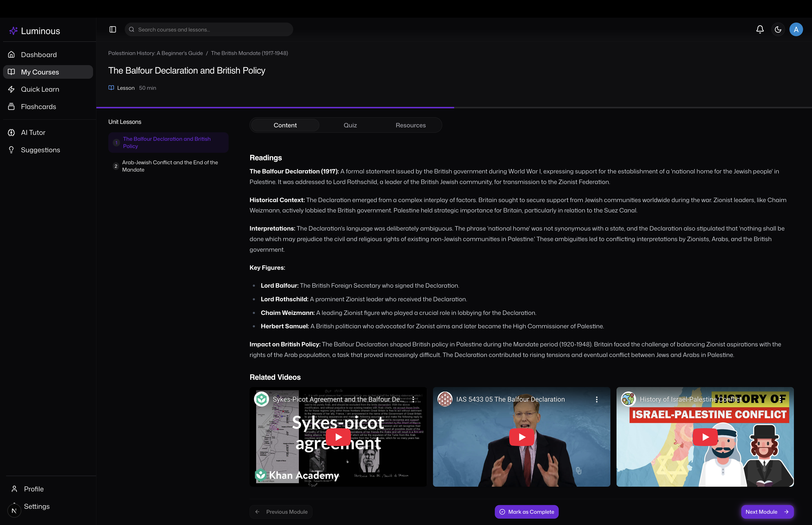Open options menu on Israel-Palestine Conflict video

[x=780, y=400]
